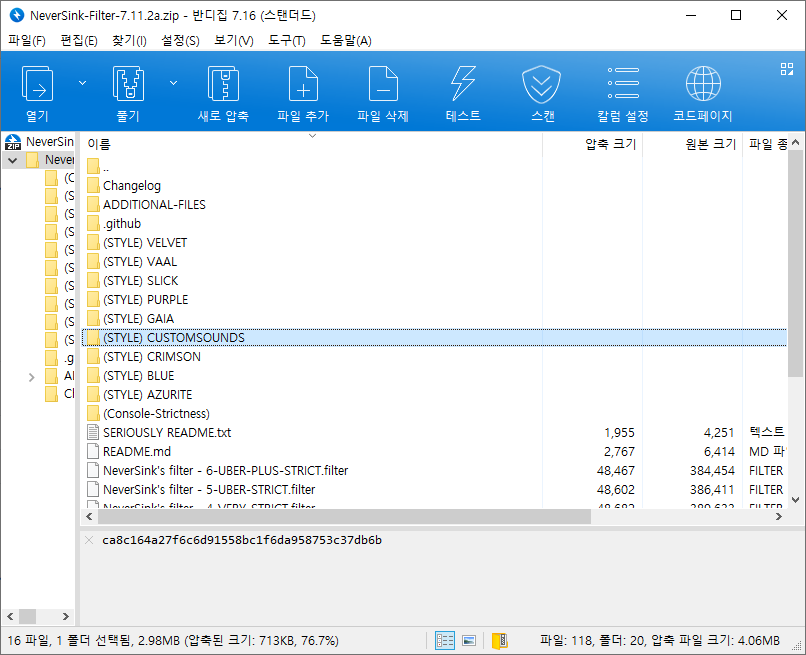This screenshot has height=655, width=806.
Task: Open the 파일(F) menu
Action: [27, 41]
